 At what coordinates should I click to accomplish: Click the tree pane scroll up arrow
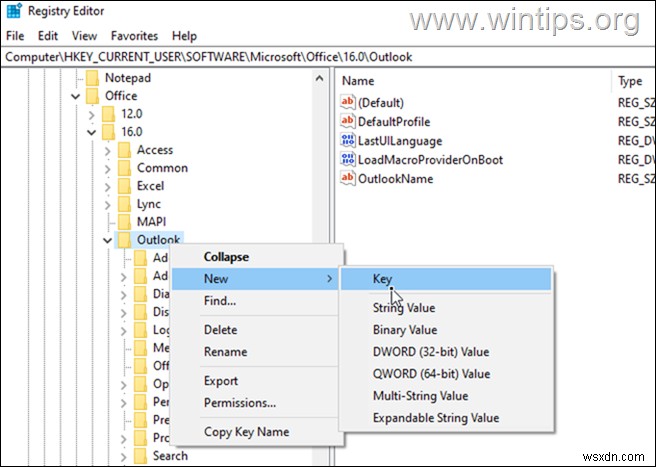pyautogui.click(x=319, y=78)
